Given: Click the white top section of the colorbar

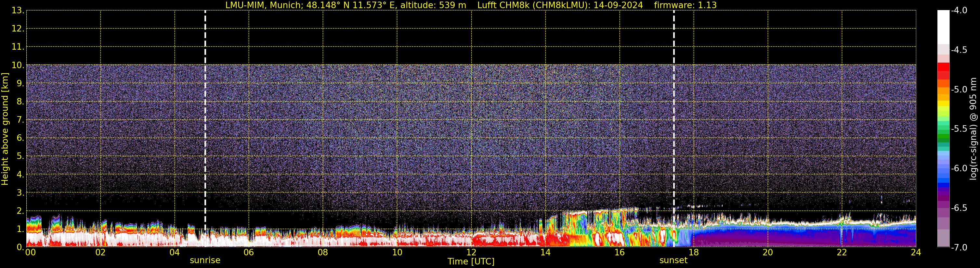Looking at the screenshot, I should pos(943,27).
